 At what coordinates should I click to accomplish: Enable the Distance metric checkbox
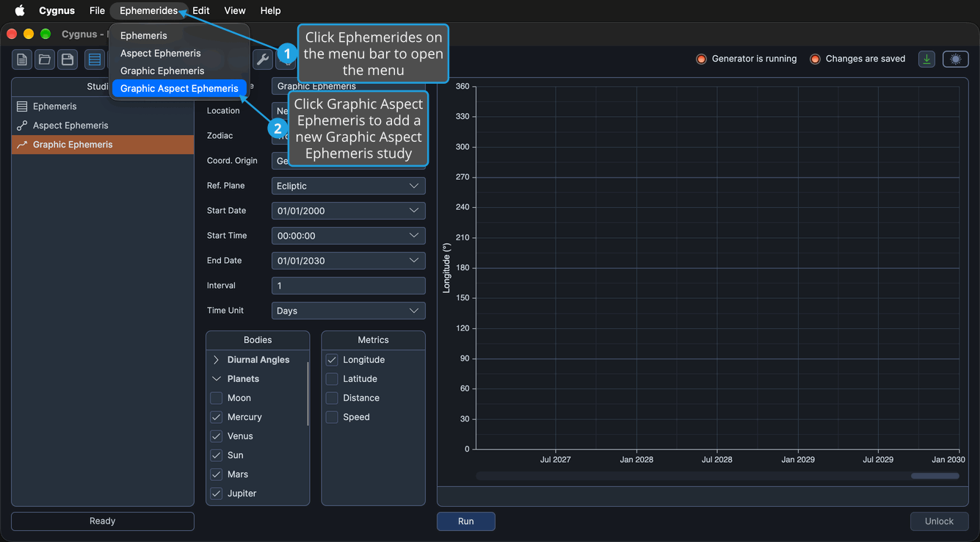pos(332,398)
